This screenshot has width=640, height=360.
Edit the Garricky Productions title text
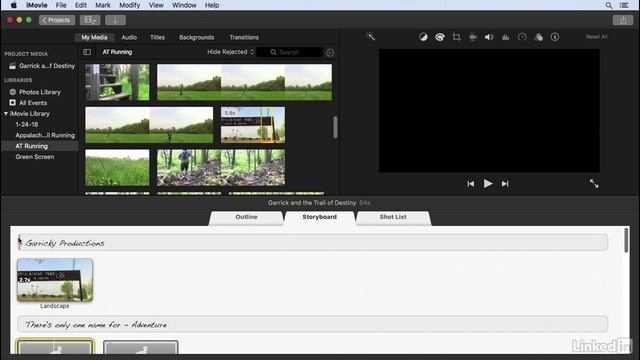click(x=65, y=243)
